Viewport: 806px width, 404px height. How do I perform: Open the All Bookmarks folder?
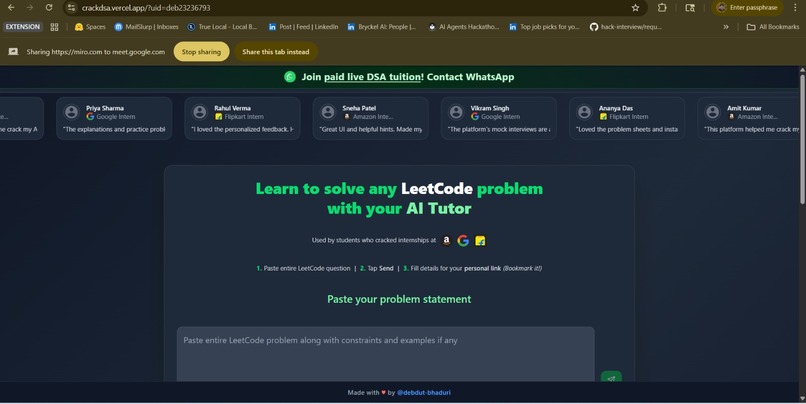pos(773,27)
